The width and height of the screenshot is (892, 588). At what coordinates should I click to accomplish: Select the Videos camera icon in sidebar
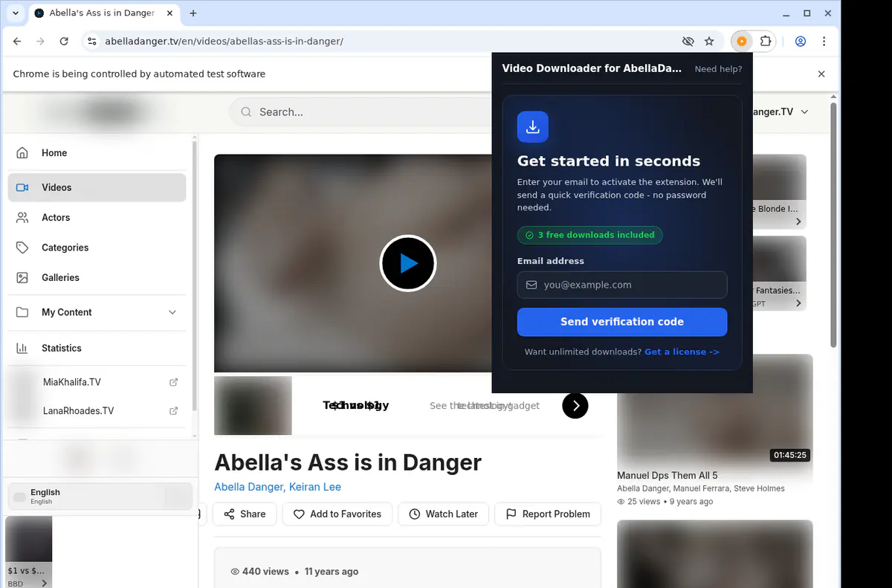(x=22, y=188)
